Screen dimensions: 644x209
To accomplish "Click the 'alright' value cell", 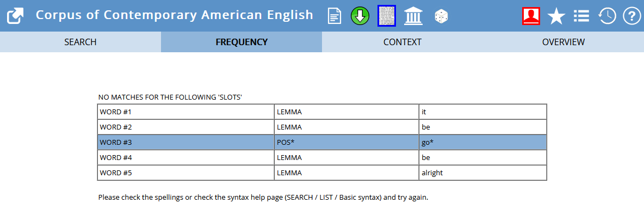I will 482,173.
